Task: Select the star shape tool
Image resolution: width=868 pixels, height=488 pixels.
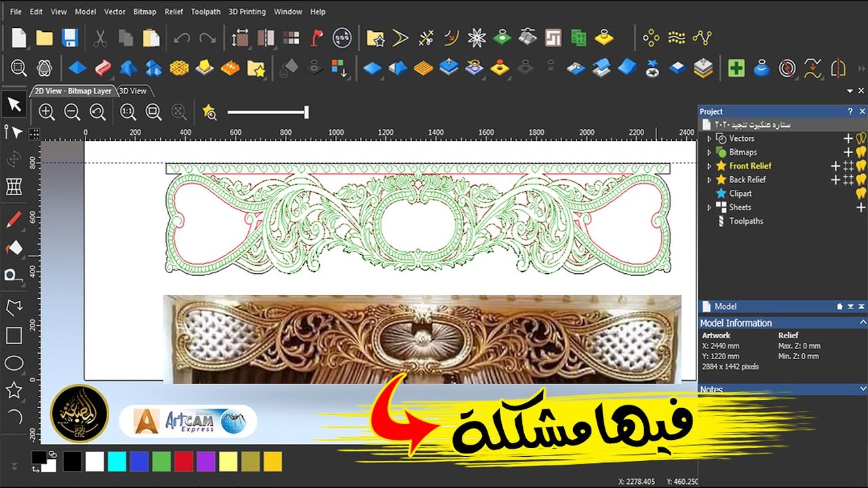Action: pos(14,390)
